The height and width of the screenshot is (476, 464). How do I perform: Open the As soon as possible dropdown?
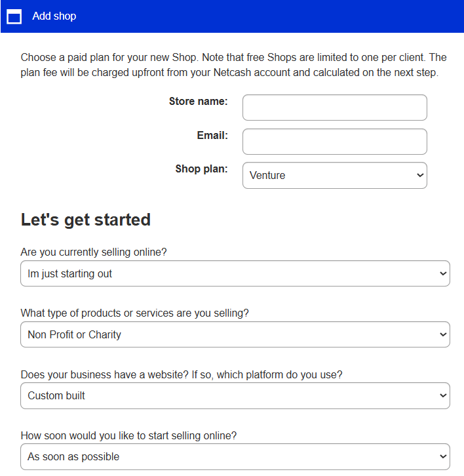235,457
